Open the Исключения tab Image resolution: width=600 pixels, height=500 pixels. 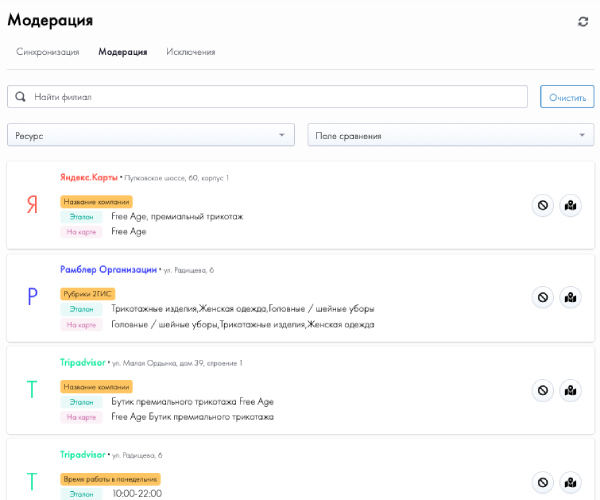coord(191,52)
